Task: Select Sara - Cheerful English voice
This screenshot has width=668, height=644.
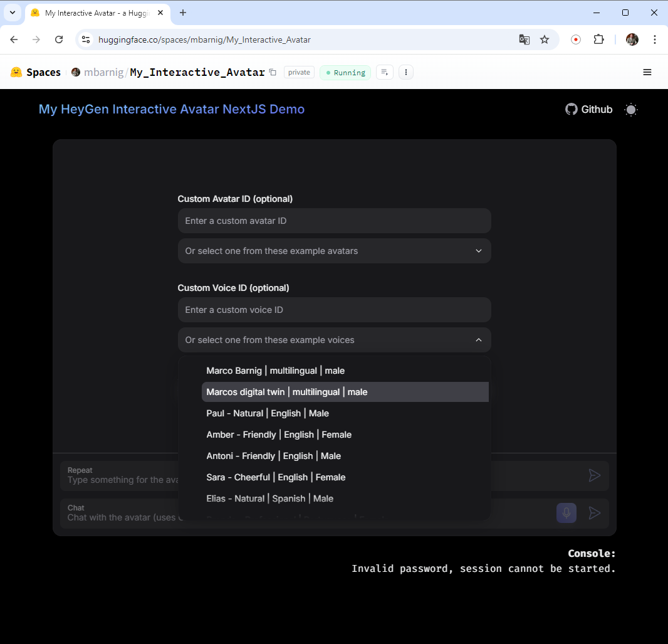Action: pos(345,477)
